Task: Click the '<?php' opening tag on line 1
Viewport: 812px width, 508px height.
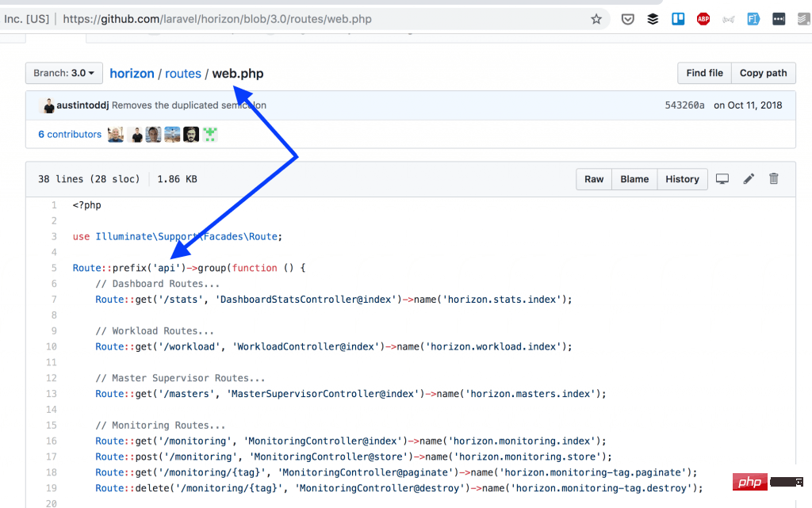Action: [x=87, y=204]
